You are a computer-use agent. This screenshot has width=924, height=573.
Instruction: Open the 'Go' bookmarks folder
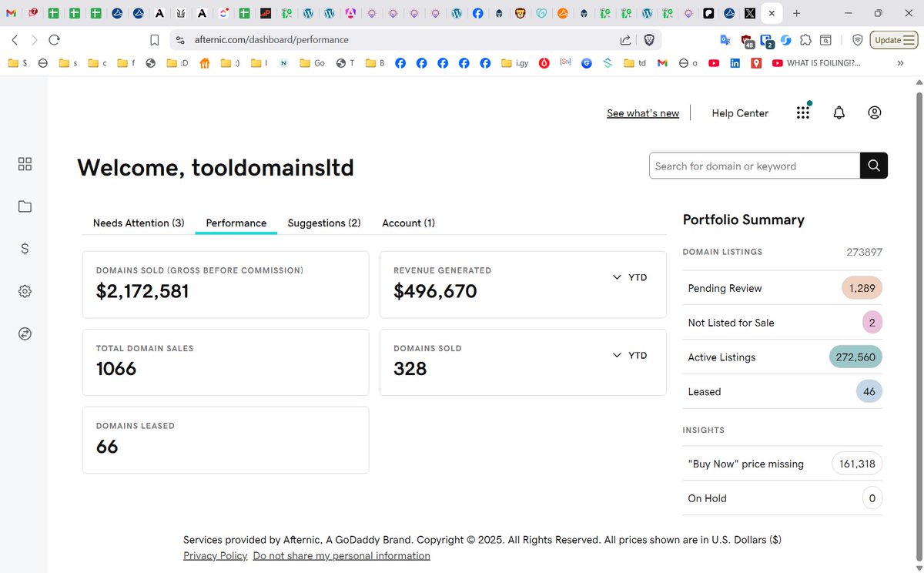point(312,63)
